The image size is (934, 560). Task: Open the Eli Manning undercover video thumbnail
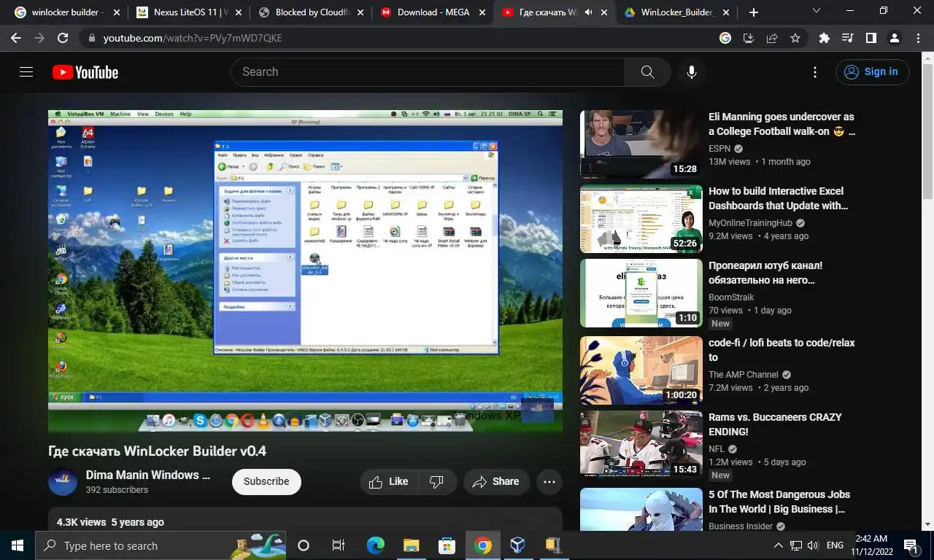point(641,144)
